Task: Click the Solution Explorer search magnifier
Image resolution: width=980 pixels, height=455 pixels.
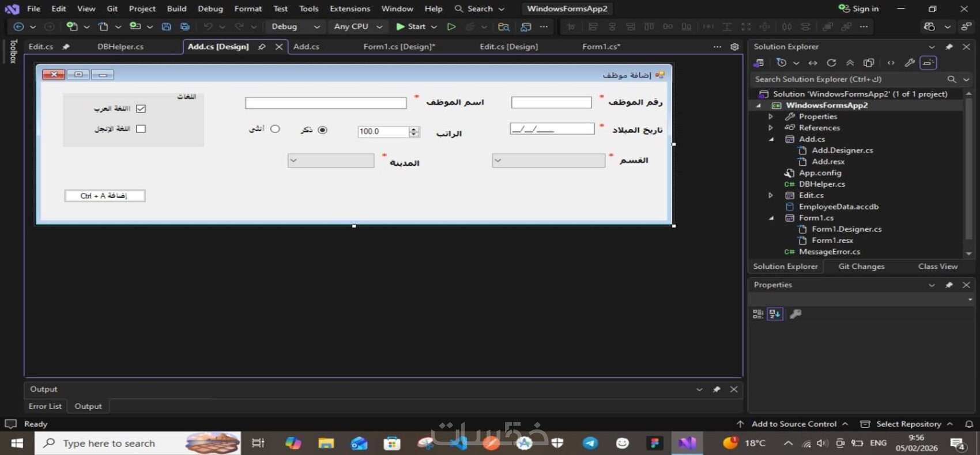Action: pos(952,79)
